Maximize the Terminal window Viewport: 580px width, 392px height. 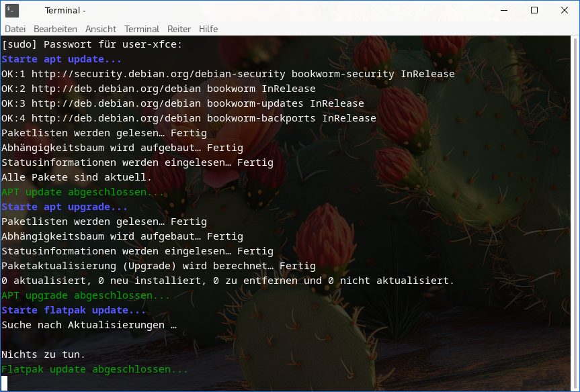pyautogui.click(x=534, y=10)
